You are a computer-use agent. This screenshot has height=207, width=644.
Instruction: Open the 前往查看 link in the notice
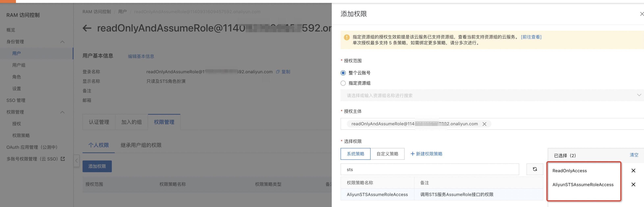[x=531, y=37]
